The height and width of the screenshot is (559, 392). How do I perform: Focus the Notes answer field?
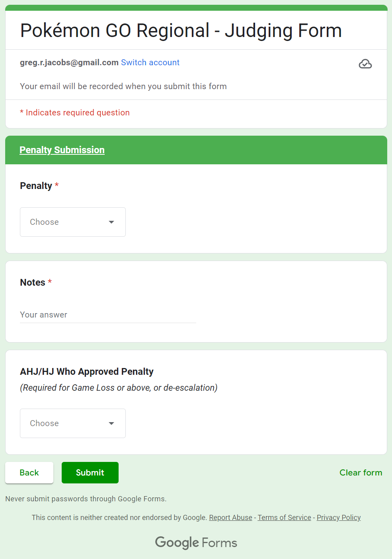coord(108,315)
